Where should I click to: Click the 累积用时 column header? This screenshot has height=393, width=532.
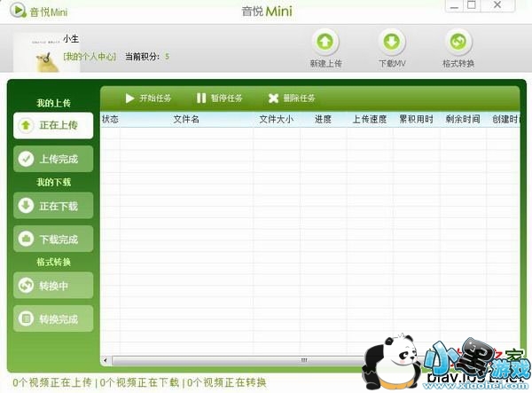(417, 119)
